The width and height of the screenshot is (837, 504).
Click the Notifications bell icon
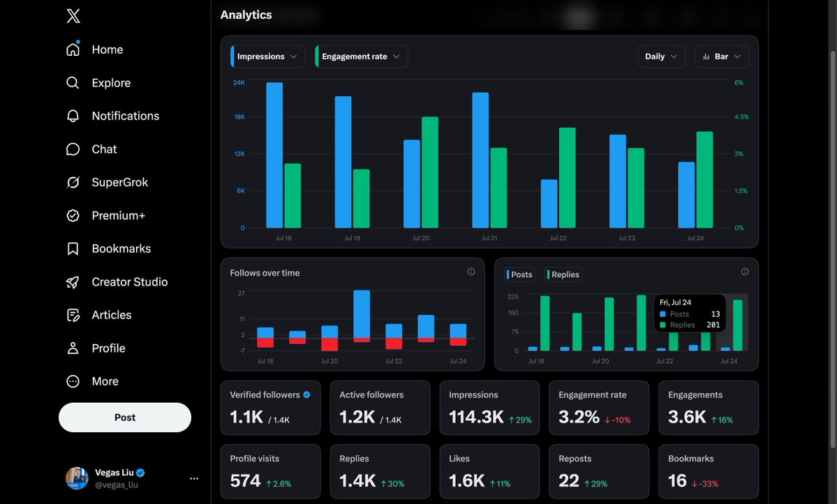point(73,116)
